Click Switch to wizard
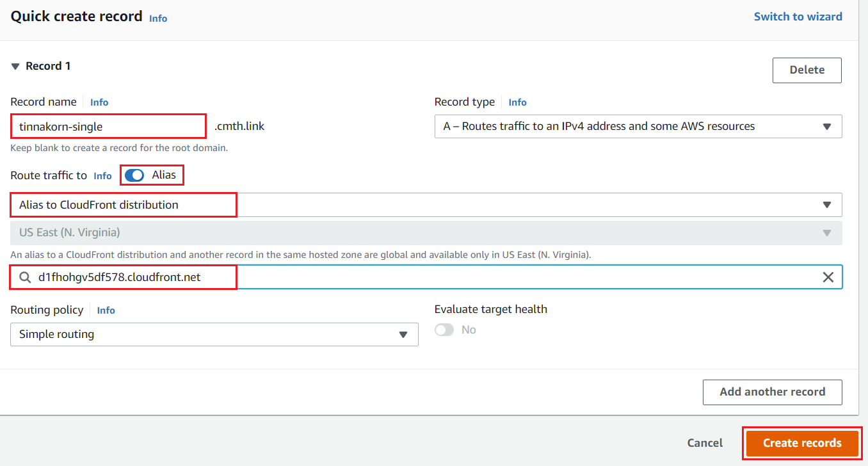Viewport: 868px width, 466px height. pos(798,16)
